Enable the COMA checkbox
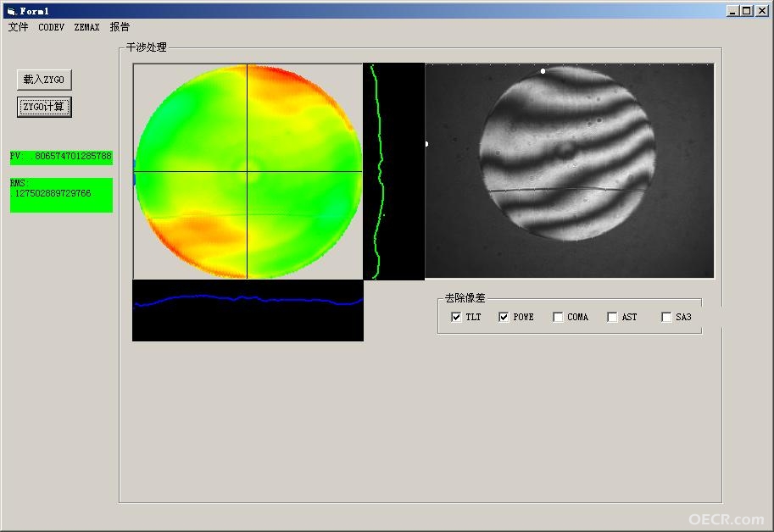This screenshot has height=532, width=774. point(558,317)
